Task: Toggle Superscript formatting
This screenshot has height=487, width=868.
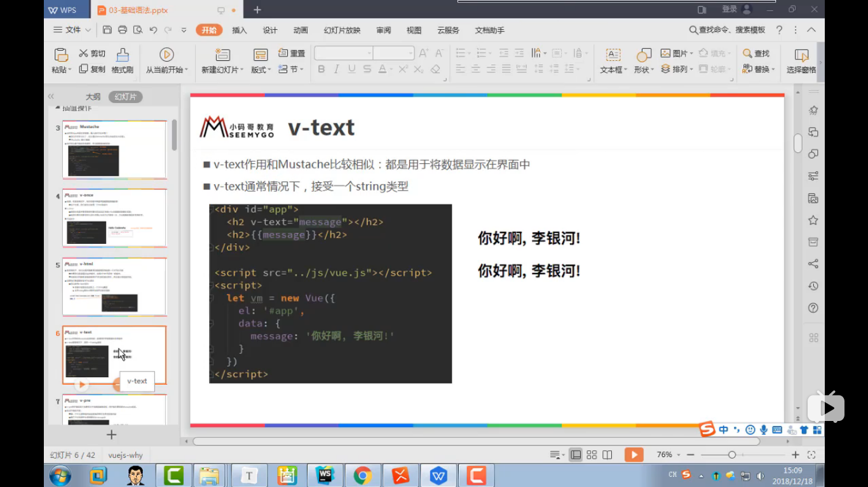Action: point(403,69)
